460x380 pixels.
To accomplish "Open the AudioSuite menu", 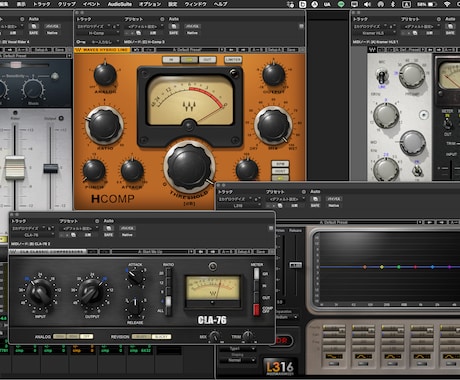I will pyautogui.click(x=120, y=4).
